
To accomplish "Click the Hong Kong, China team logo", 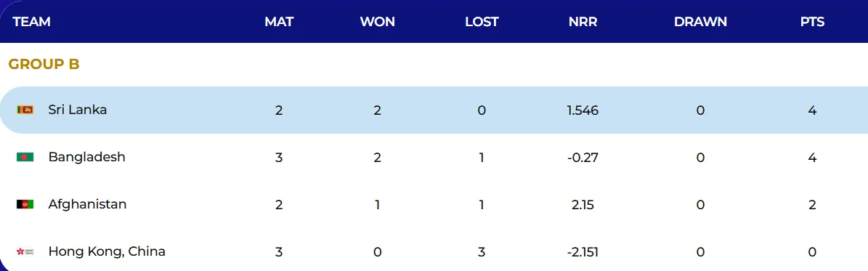I will tap(25, 252).
